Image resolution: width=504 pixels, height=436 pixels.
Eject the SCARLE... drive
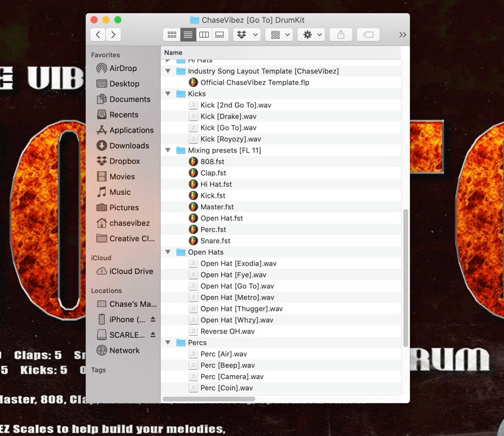tap(153, 335)
